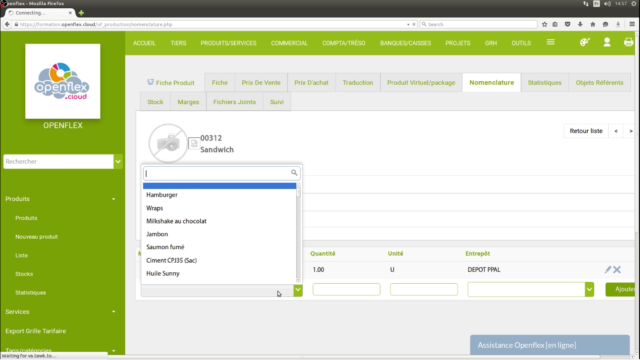Click the Quantité input field

pos(346,289)
